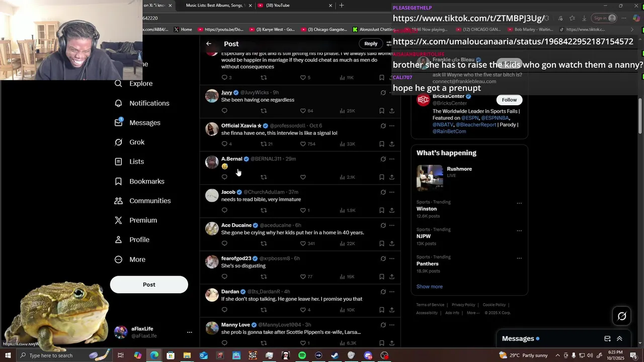Image resolution: width=644 pixels, height=362 pixels.
Task: Share Ace Ducaine's reply
Action: click(392, 243)
